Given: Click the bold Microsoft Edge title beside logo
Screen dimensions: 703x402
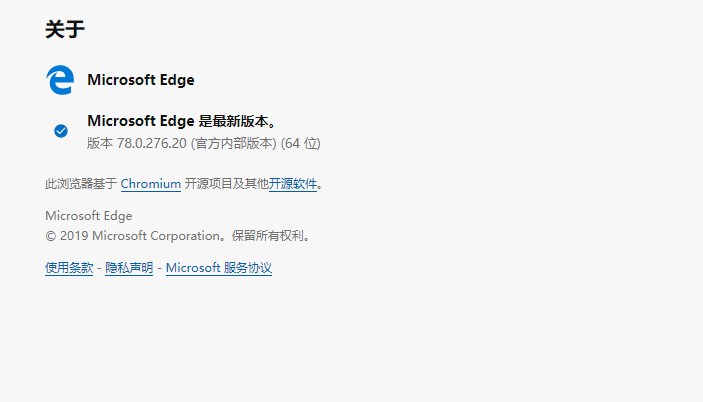Looking at the screenshot, I should coord(141,80).
